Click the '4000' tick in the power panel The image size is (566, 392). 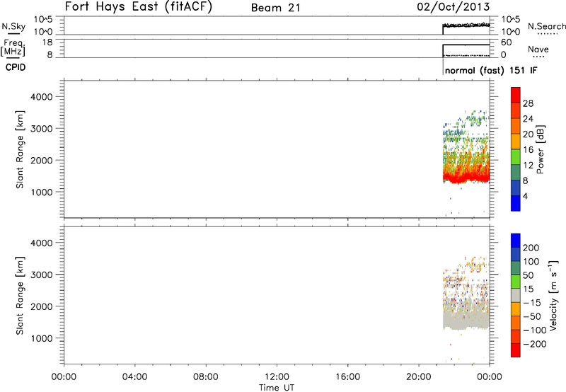(42, 97)
